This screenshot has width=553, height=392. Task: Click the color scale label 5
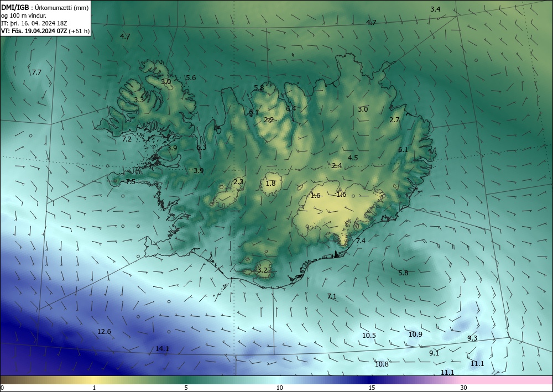click(186, 388)
